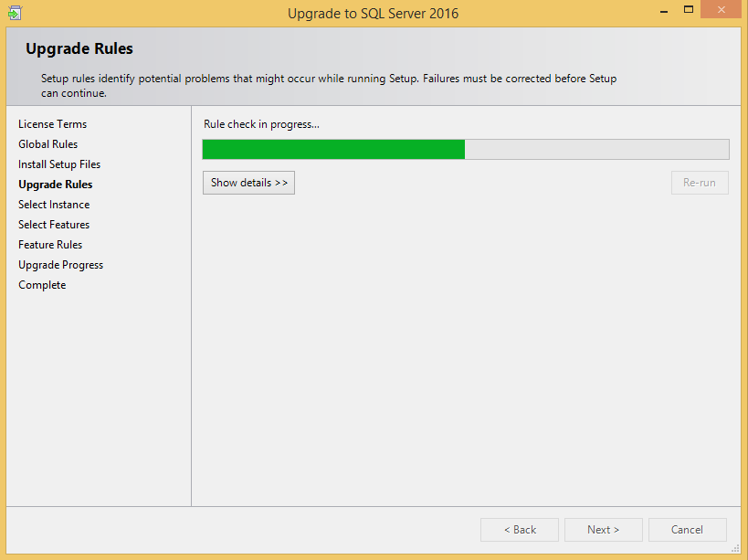Click the green rule check progress bar
The width and height of the screenshot is (748, 560).
[x=466, y=149]
